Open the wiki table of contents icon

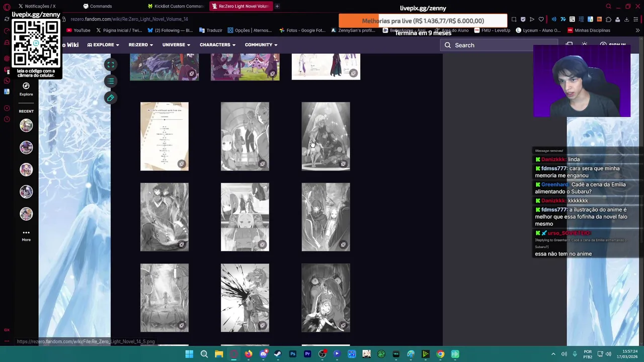(111, 81)
